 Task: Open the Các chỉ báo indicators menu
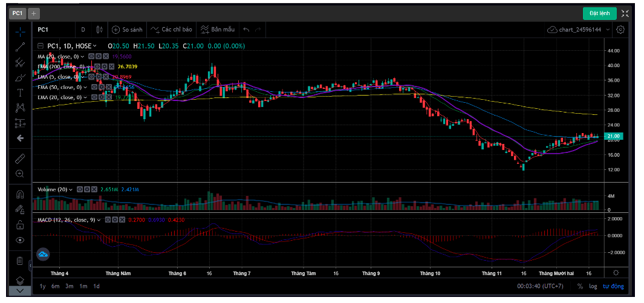tap(171, 29)
